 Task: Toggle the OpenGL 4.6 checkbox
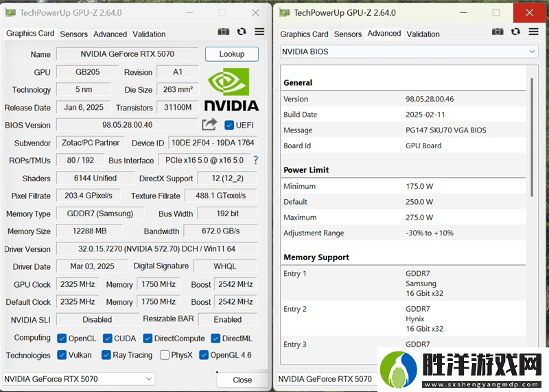coord(204,355)
